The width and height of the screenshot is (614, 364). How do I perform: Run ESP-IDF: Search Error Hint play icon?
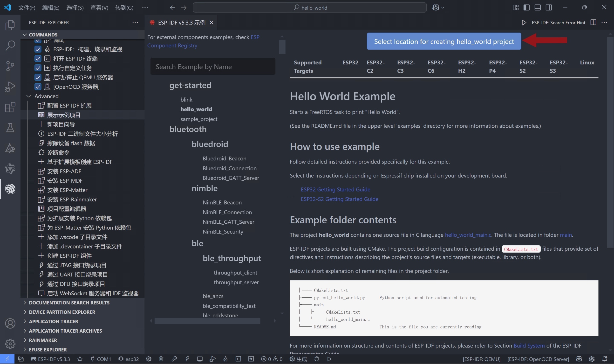tap(524, 23)
